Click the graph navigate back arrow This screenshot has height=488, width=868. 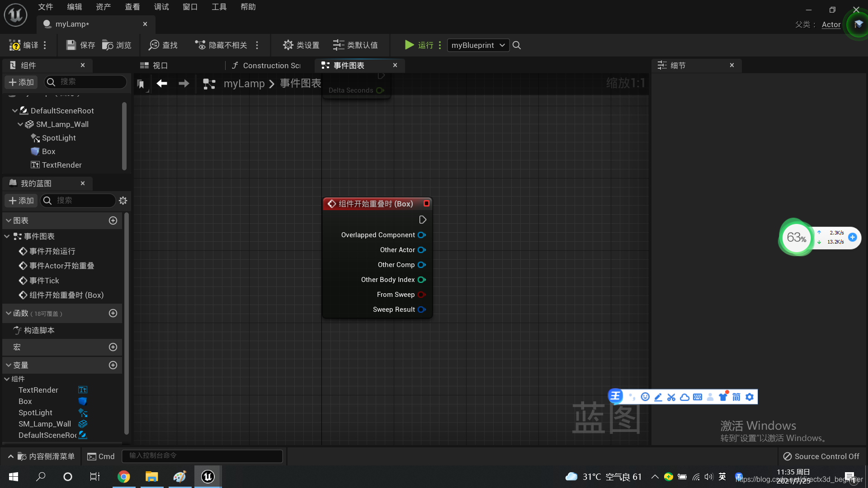coord(162,84)
